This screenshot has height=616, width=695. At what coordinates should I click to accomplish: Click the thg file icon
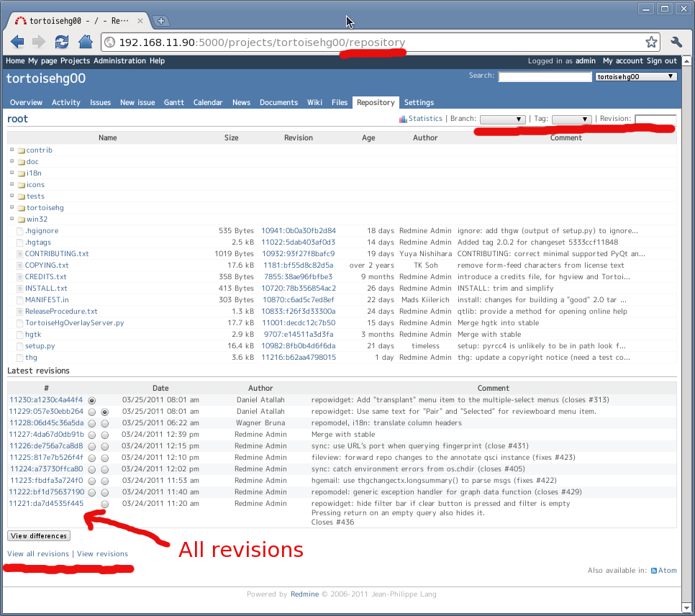[x=19, y=358]
